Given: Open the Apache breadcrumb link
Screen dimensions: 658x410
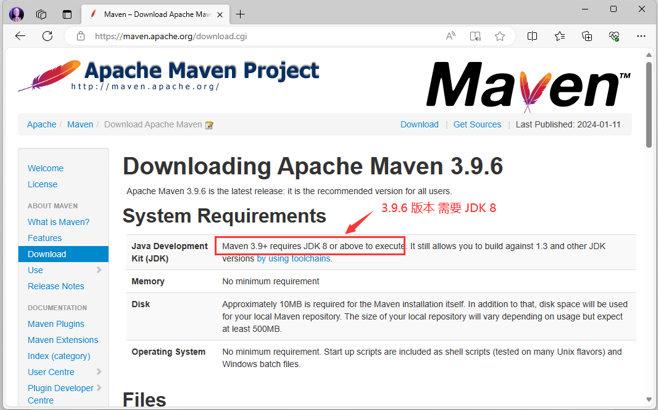Looking at the screenshot, I should pos(42,125).
